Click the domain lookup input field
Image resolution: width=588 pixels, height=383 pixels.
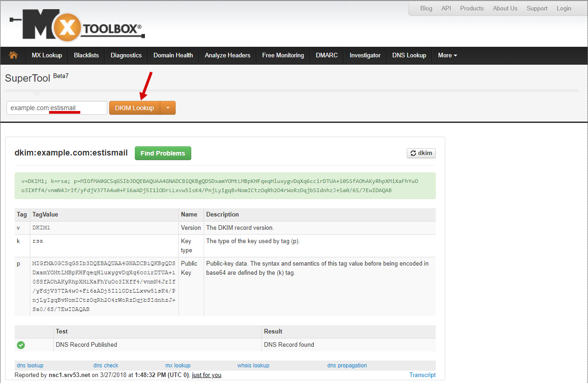click(x=56, y=108)
